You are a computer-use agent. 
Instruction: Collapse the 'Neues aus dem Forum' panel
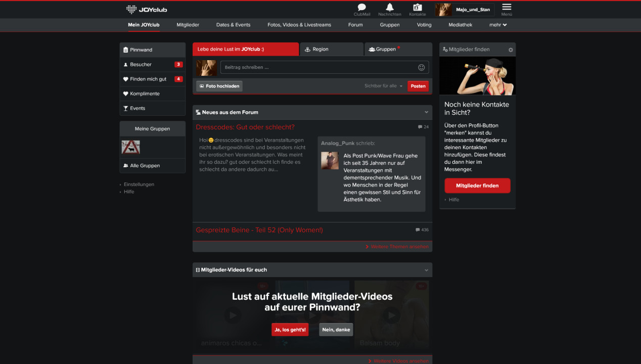coord(426,112)
